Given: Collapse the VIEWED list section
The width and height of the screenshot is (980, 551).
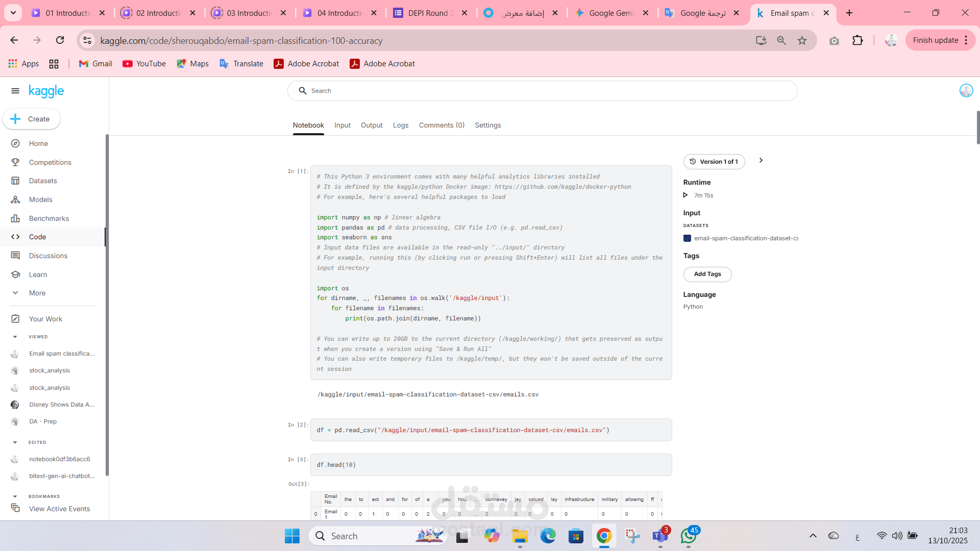Looking at the screenshot, I should pyautogui.click(x=15, y=337).
